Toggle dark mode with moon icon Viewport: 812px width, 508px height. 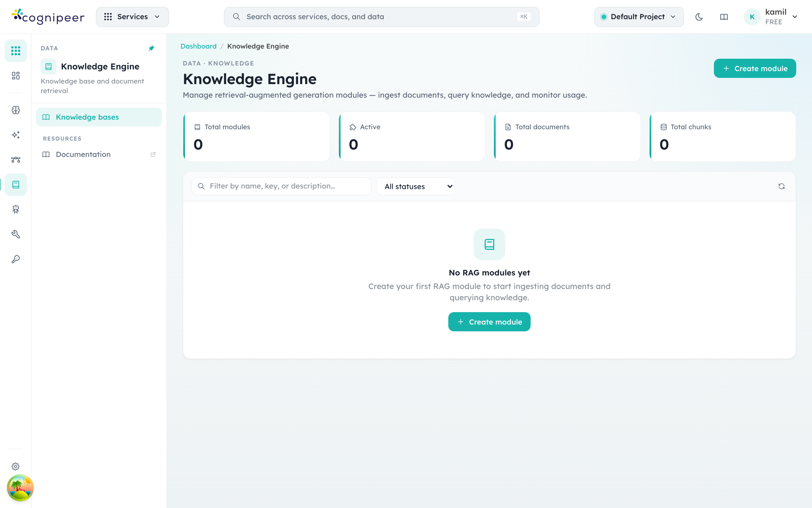pyautogui.click(x=699, y=17)
